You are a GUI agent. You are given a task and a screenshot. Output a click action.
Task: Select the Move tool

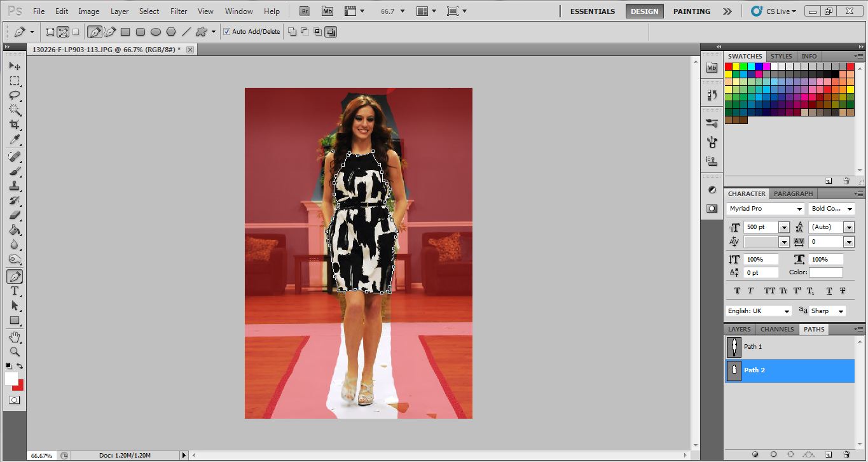click(x=14, y=66)
